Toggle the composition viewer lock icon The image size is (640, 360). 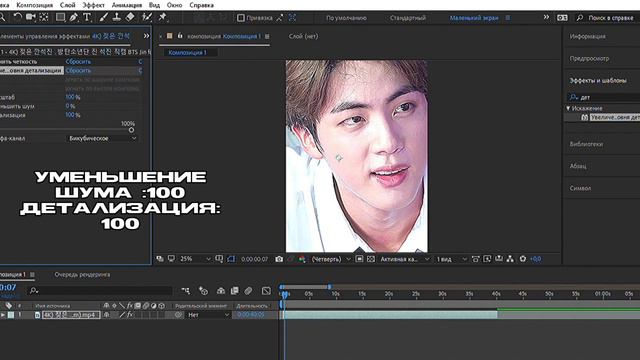point(180,36)
